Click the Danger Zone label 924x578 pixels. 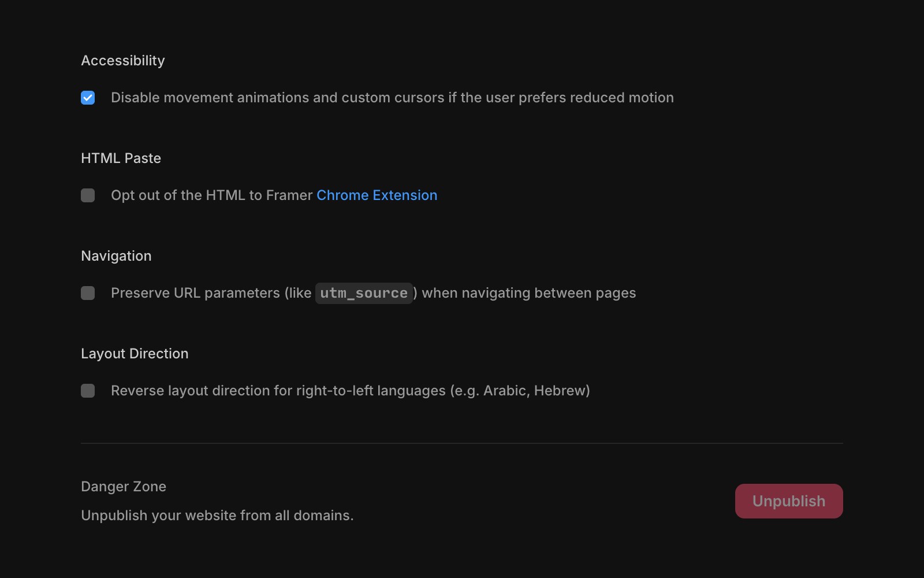tap(123, 486)
